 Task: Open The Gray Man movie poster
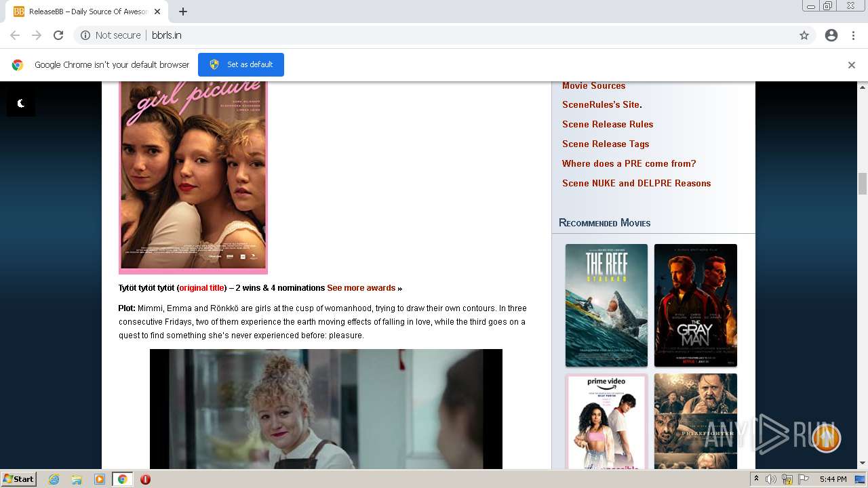tap(696, 305)
